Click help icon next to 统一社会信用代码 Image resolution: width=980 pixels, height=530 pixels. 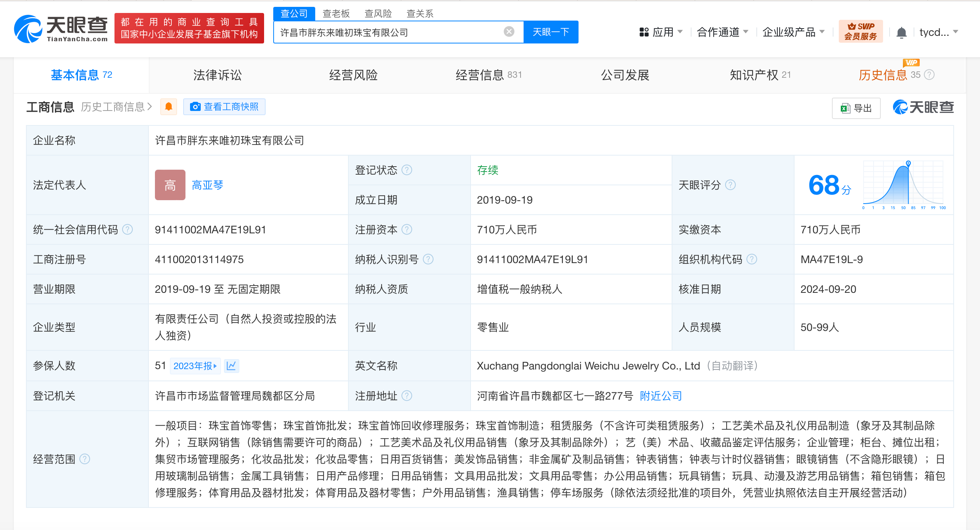[x=127, y=230]
